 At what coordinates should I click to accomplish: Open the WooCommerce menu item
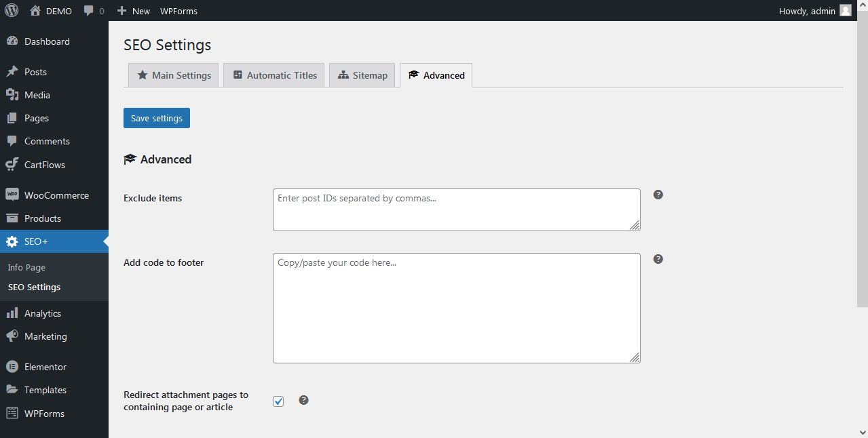(x=54, y=195)
